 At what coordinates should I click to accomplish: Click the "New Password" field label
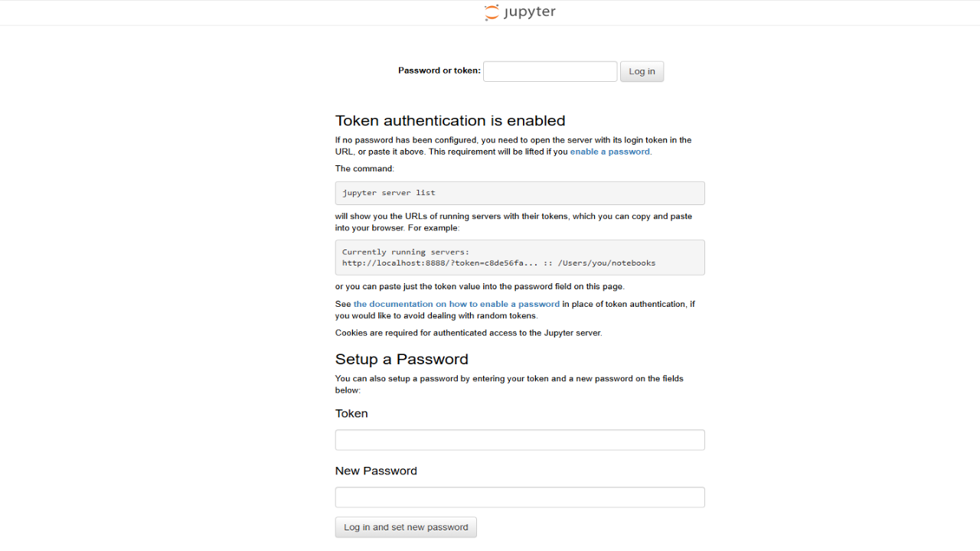(376, 471)
